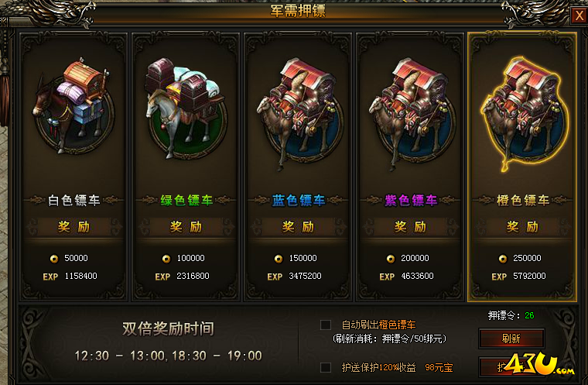This screenshot has width=588, height=385.
Task: Select the highlighted orange escort cart icon
Action: pyautogui.click(x=524, y=112)
